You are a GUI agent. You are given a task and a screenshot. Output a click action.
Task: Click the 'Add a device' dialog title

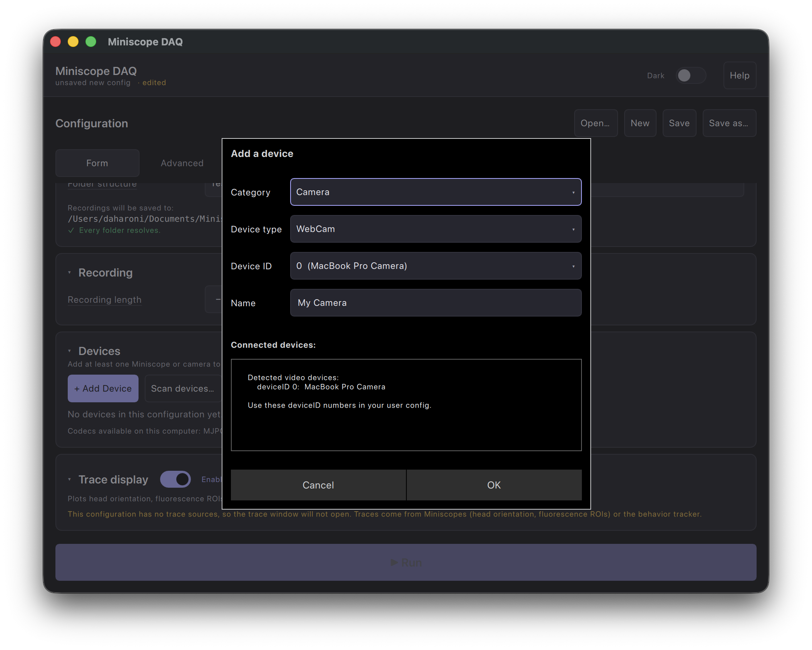(262, 153)
